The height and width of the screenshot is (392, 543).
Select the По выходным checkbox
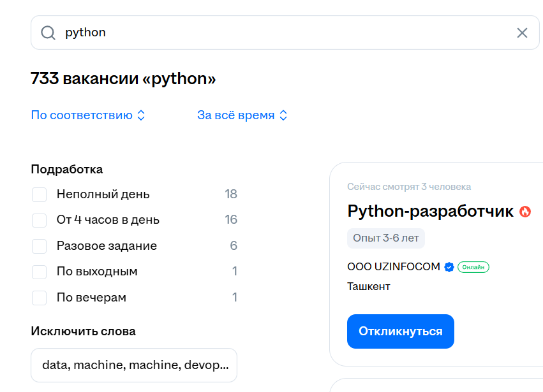click(40, 272)
